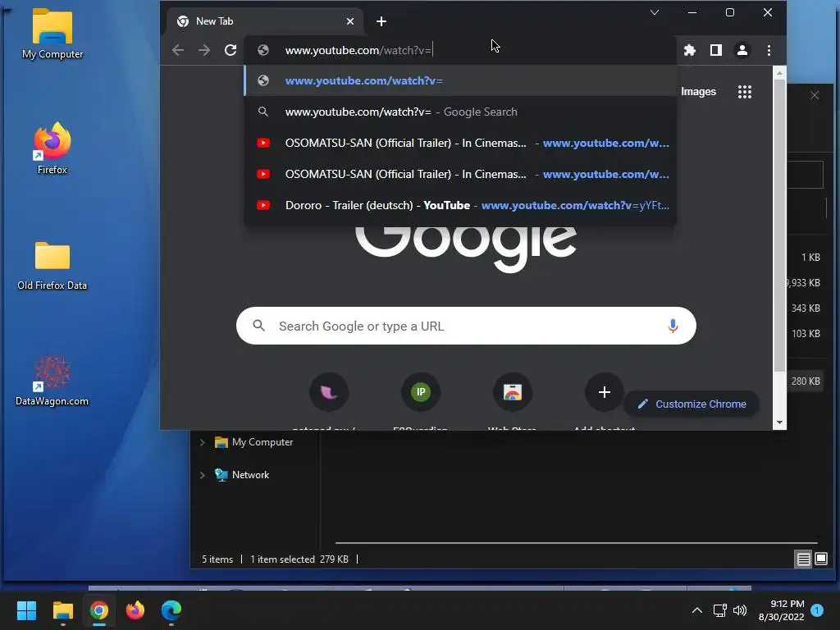Toggle Chrome's side panel icon
Screen dimensions: 840x630
(x=715, y=50)
